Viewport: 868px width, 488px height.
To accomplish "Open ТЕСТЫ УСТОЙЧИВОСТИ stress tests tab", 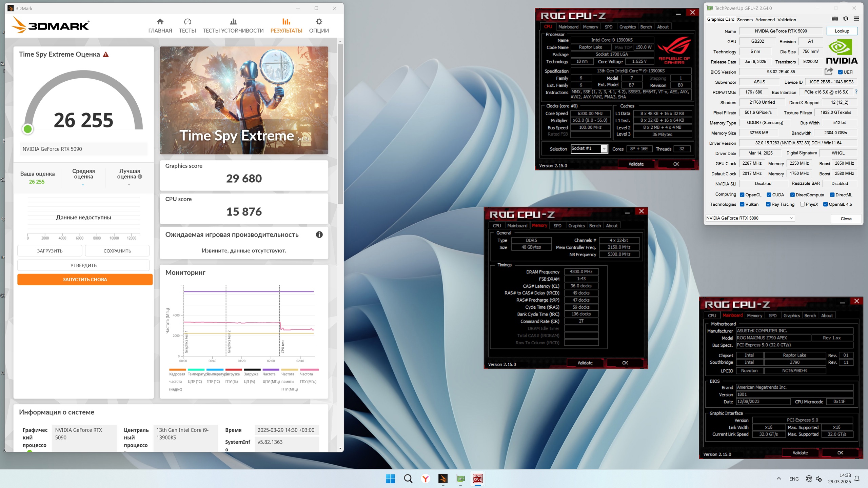I will (x=233, y=26).
